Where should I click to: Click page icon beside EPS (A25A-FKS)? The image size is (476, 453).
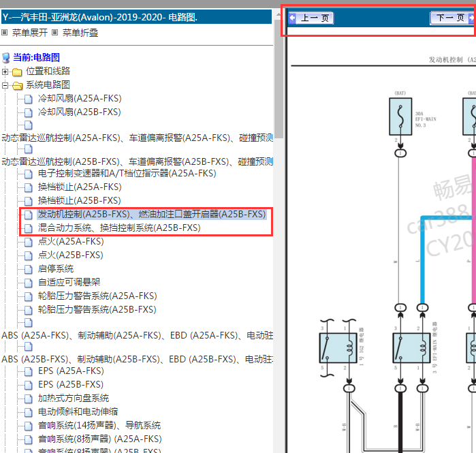coord(28,372)
